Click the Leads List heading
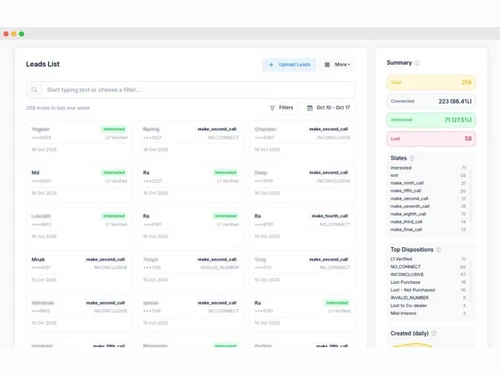Screen dimensions: 500x375 pos(43,64)
